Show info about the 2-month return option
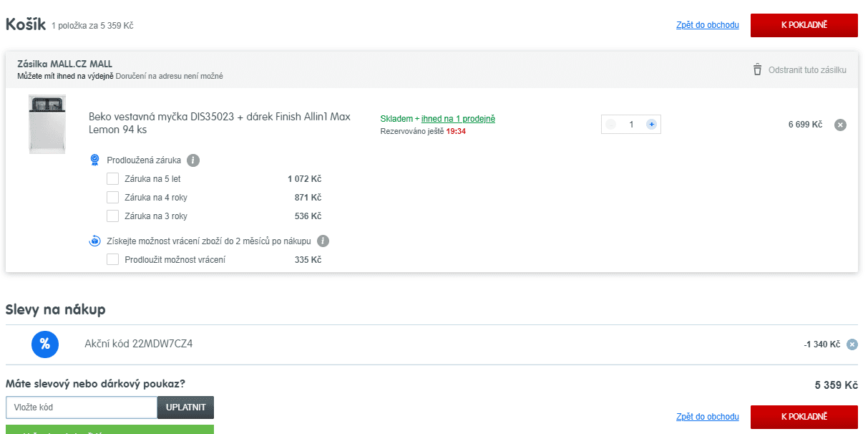The height and width of the screenshot is (434, 868). [323, 241]
